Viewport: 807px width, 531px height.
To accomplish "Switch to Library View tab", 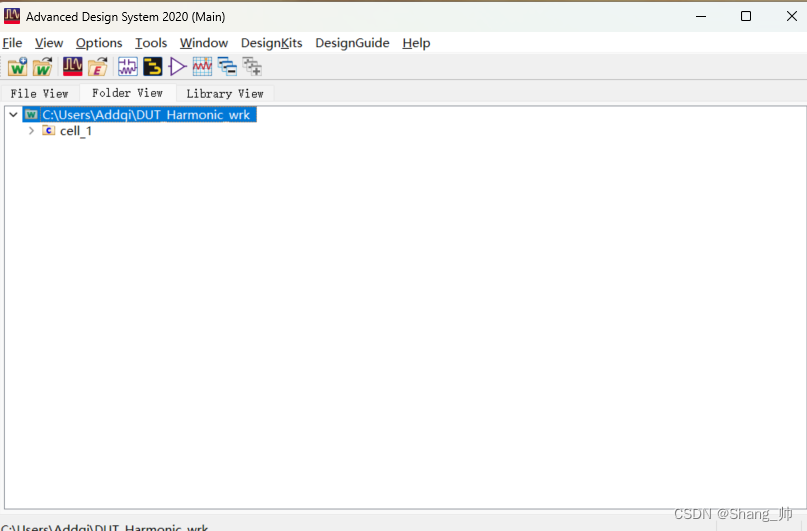I will (x=225, y=94).
